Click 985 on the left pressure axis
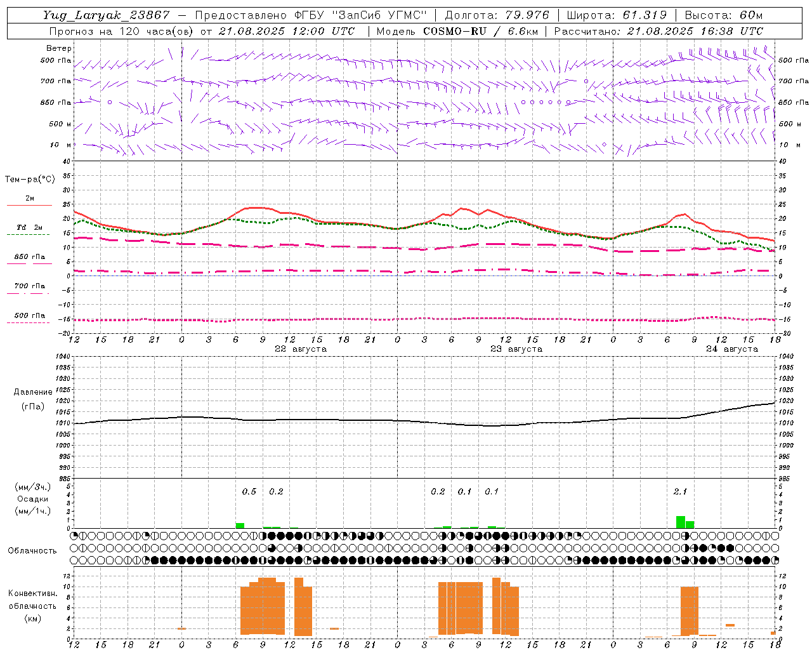Screen dimensions: 812x650 pos(63,479)
